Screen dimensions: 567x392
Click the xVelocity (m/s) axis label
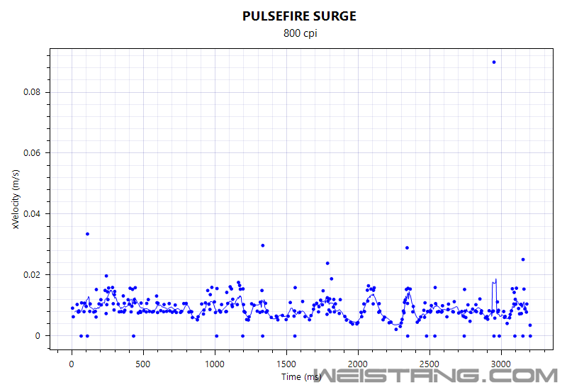tap(16, 199)
